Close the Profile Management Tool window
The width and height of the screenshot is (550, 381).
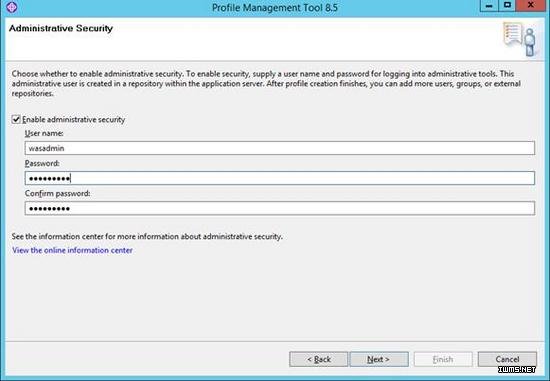pyautogui.click(x=531, y=6)
